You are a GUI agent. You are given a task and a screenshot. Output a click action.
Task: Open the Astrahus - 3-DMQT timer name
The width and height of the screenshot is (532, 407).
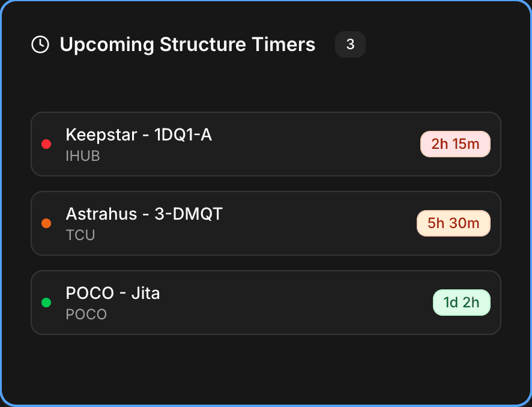tap(144, 214)
